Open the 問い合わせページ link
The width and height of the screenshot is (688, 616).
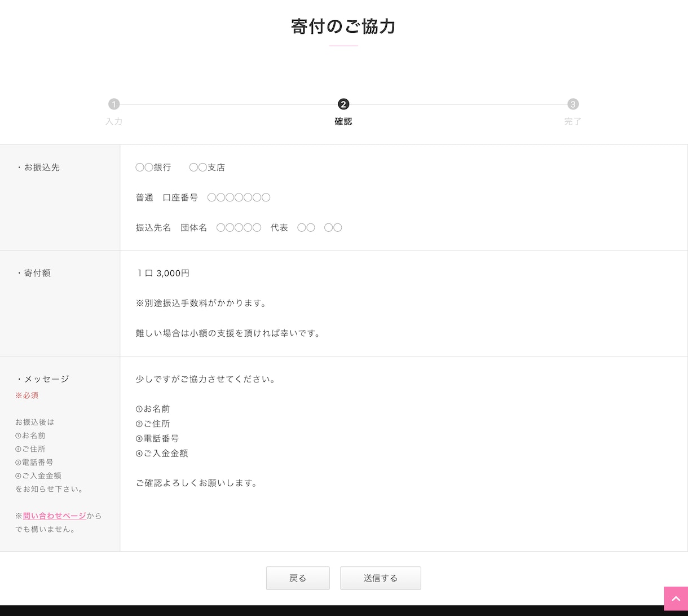pyautogui.click(x=55, y=516)
